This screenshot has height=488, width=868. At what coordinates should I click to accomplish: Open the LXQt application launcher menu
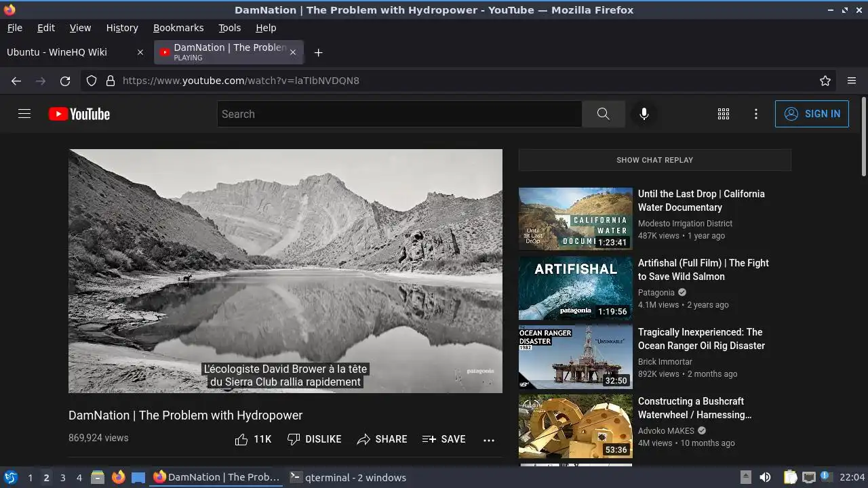pyautogui.click(x=11, y=477)
